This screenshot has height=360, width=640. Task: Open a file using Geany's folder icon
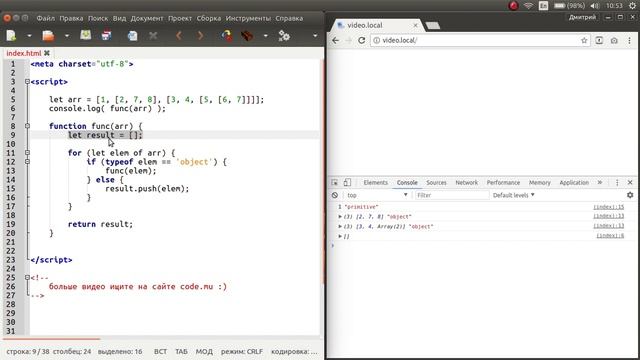pyautogui.click(x=48, y=36)
